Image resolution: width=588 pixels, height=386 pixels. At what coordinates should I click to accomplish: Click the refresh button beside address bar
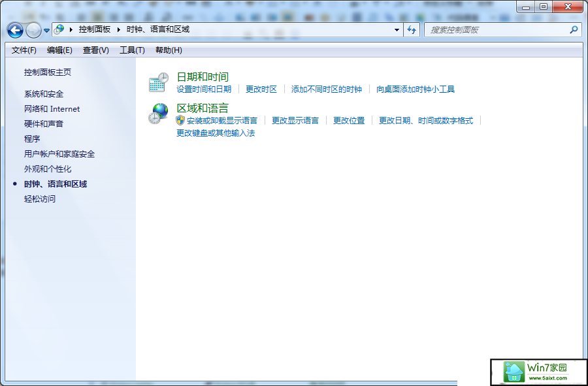tap(412, 30)
